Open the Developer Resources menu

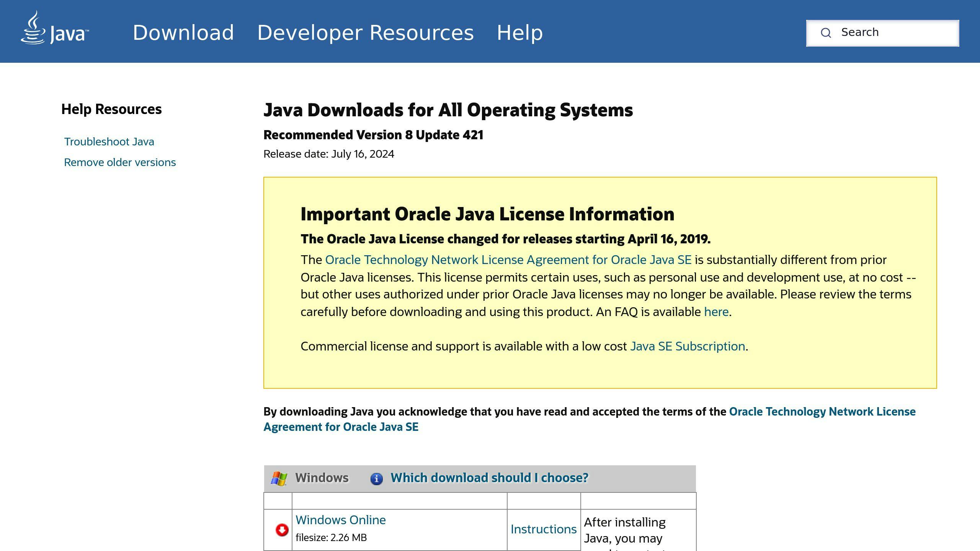[366, 33]
